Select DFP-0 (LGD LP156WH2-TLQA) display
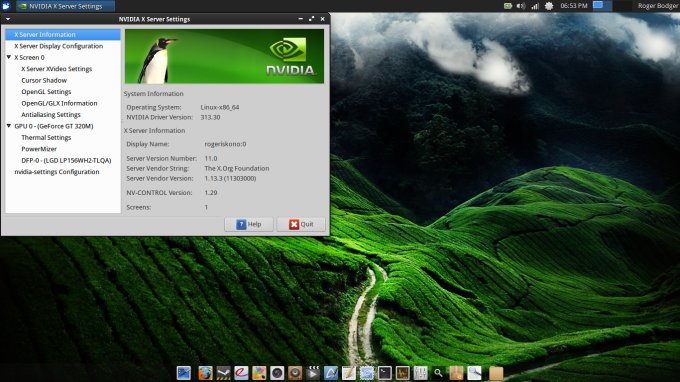Viewport: 680px width, 382px height. [x=66, y=160]
